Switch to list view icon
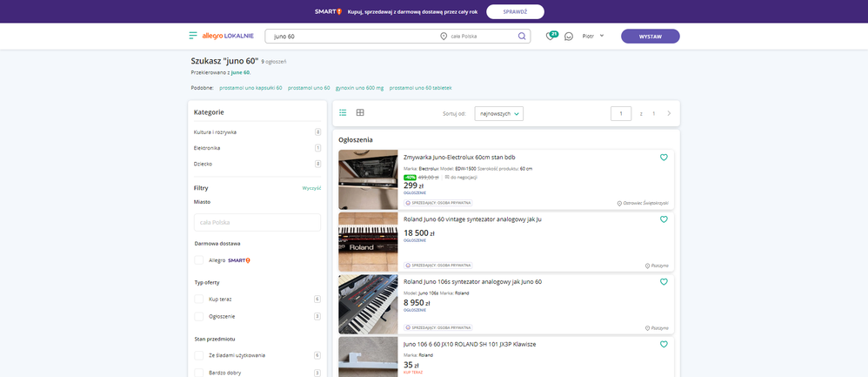Image resolution: width=868 pixels, height=377 pixels. pyautogui.click(x=343, y=112)
